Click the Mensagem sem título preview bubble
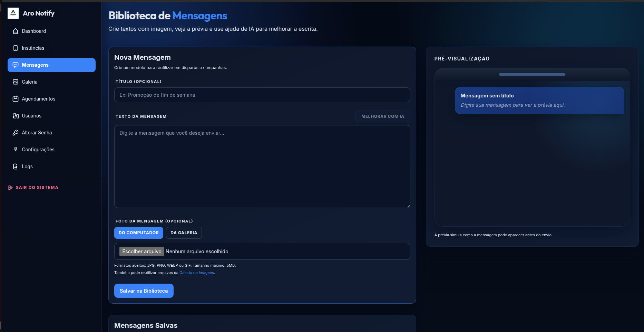 (539, 100)
